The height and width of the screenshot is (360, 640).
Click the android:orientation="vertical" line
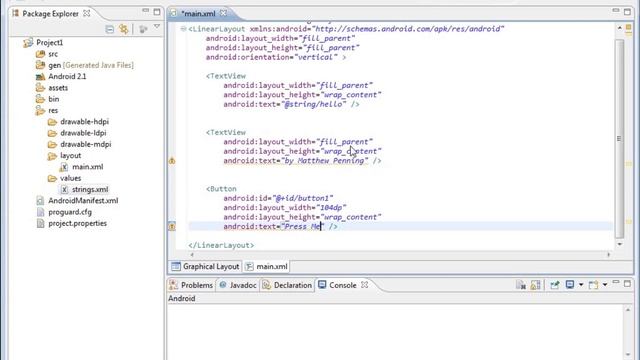(276, 58)
